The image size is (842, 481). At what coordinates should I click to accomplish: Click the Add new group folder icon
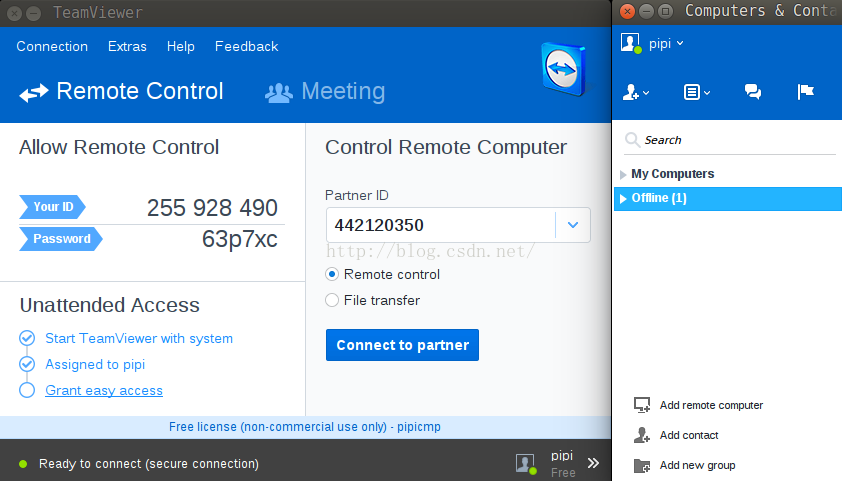pos(642,465)
